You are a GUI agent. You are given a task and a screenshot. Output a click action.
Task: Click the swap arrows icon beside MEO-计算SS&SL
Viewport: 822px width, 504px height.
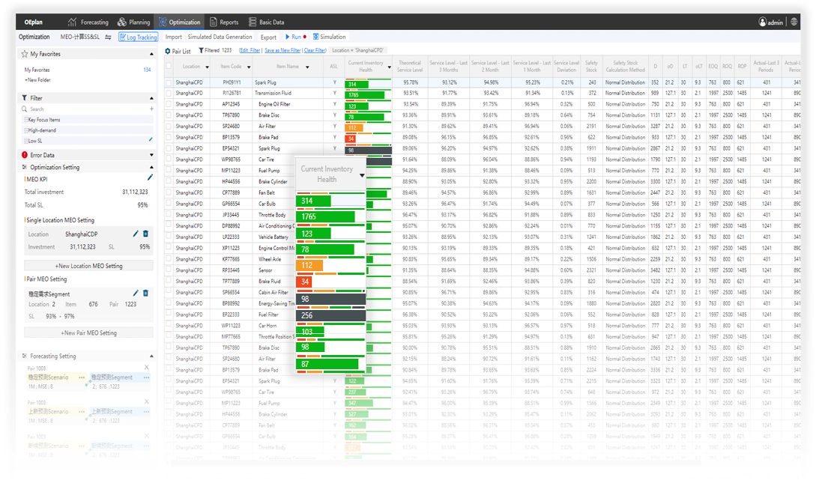(108, 37)
